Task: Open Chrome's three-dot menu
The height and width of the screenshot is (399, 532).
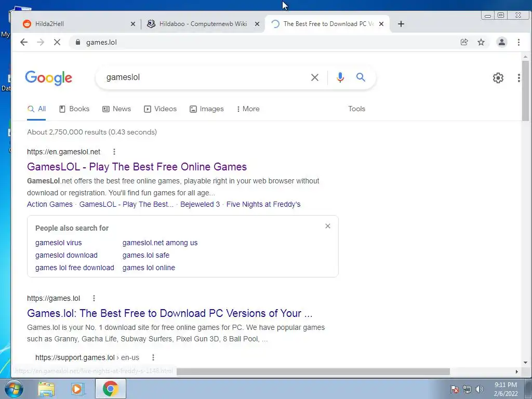Action: click(518, 42)
